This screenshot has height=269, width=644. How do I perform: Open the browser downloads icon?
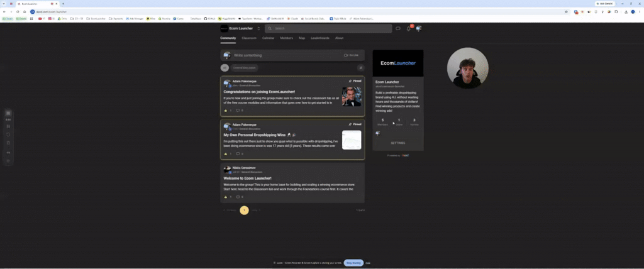pos(626,11)
